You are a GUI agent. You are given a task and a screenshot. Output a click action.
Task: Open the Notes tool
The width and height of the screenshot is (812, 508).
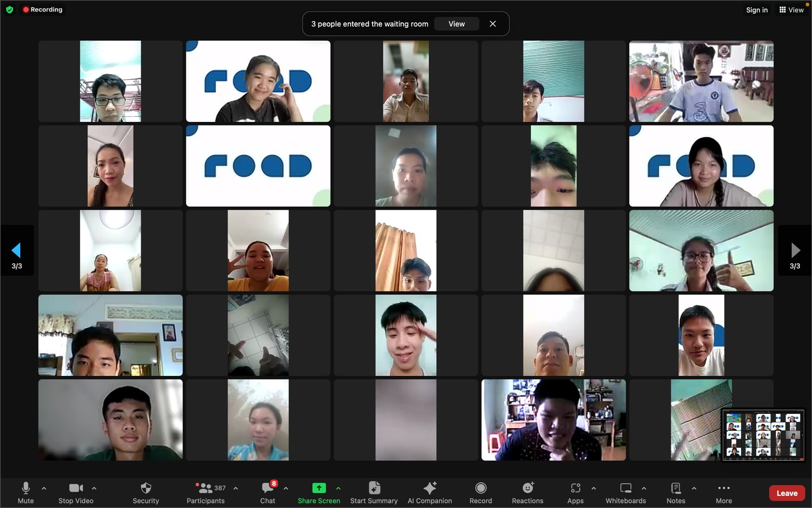(x=675, y=492)
